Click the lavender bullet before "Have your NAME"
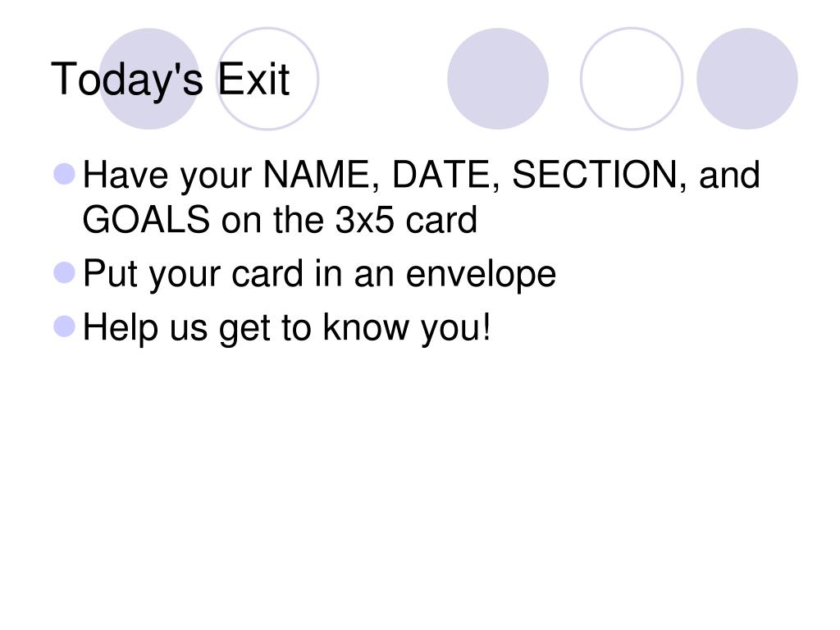Image resolution: width=840 pixels, height=630 pixels. coord(64,174)
